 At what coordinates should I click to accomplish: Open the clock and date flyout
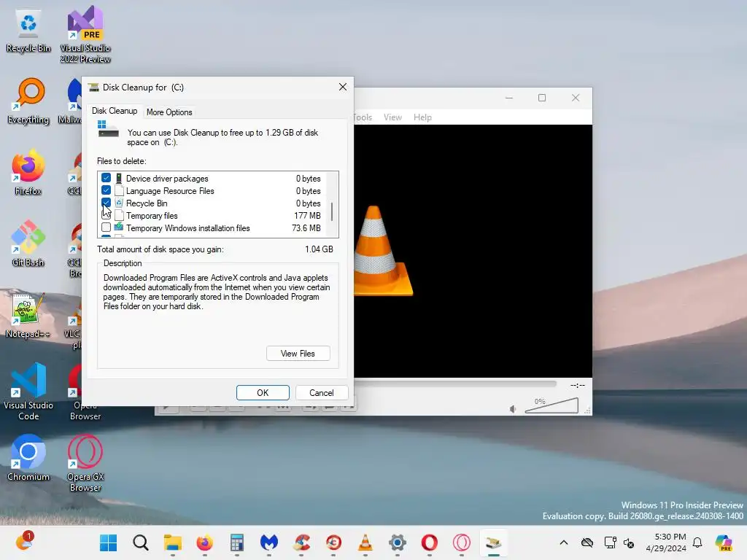666,542
